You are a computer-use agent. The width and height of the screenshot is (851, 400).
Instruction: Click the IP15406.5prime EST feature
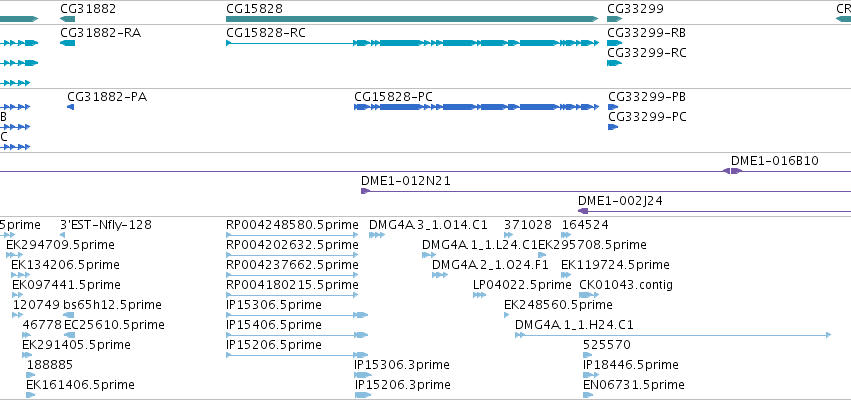point(297,335)
